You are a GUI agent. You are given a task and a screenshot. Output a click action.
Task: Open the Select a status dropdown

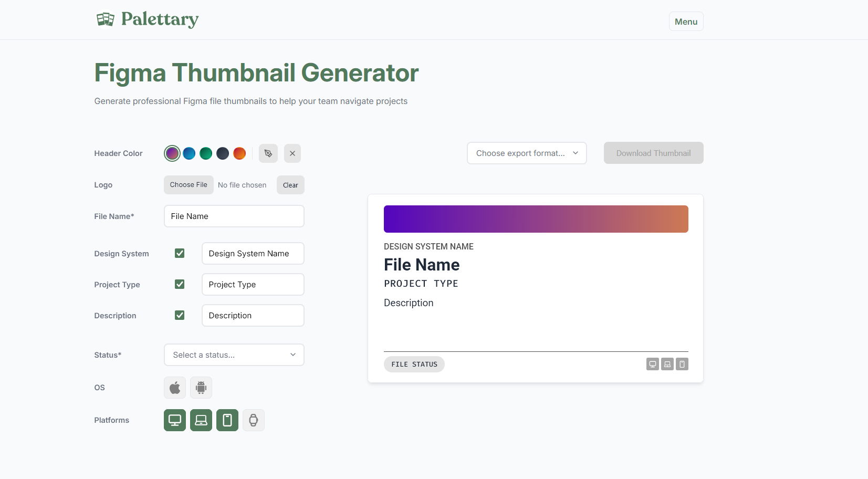point(234,355)
